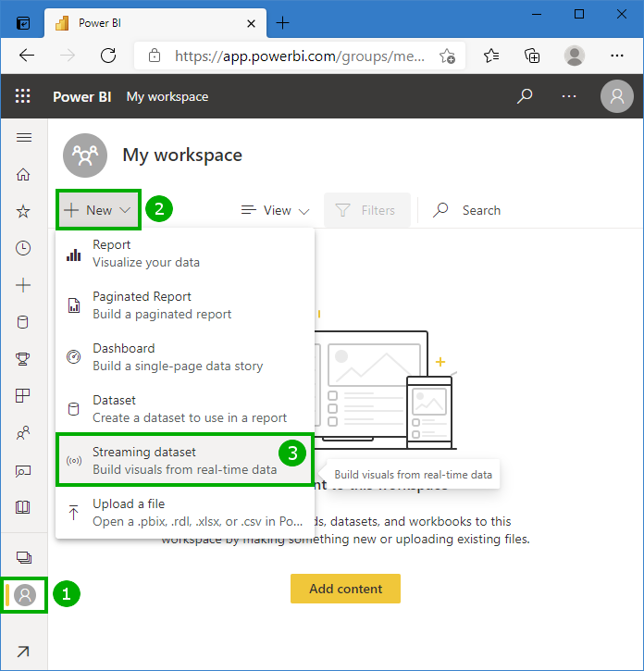Choose Dataset from the New menu
This screenshot has width=644, height=671.
pyautogui.click(x=185, y=409)
